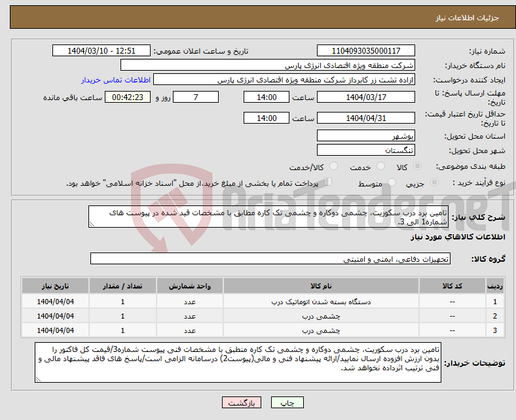Select the کالا/خدمت radio button
Viewport: 516px width, 420px height.
334,166
